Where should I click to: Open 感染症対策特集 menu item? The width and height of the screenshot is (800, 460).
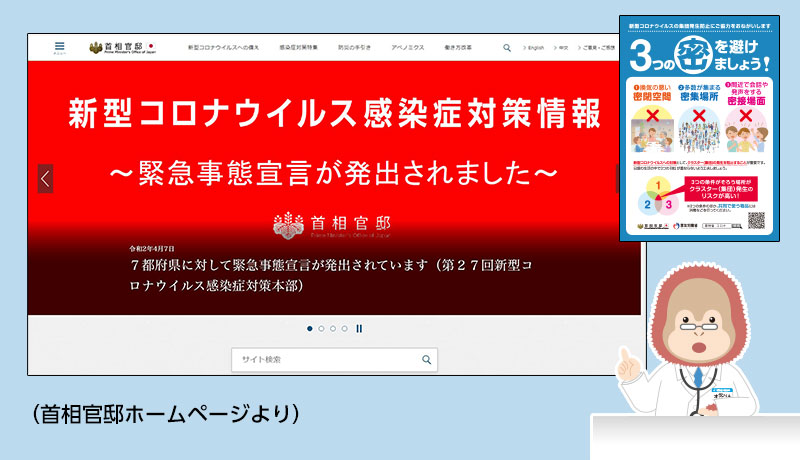pyautogui.click(x=298, y=47)
